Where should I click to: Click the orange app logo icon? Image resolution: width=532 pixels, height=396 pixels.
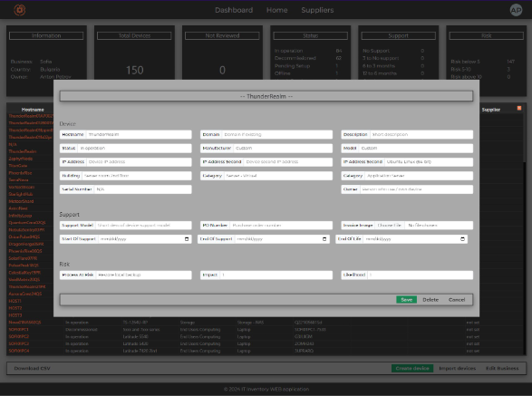click(20, 10)
